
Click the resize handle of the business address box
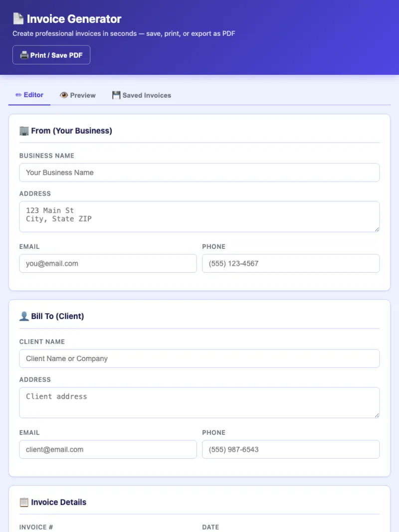tap(377, 229)
